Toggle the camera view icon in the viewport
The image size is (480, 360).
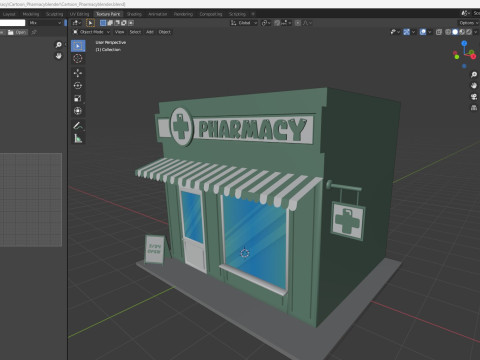point(474,97)
